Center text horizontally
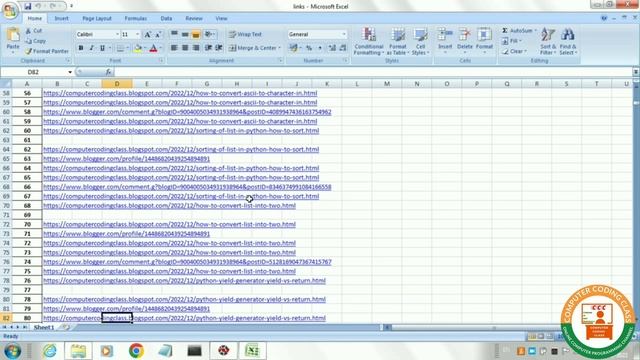The height and width of the screenshot is (360, 640). [x=185, y=48]
